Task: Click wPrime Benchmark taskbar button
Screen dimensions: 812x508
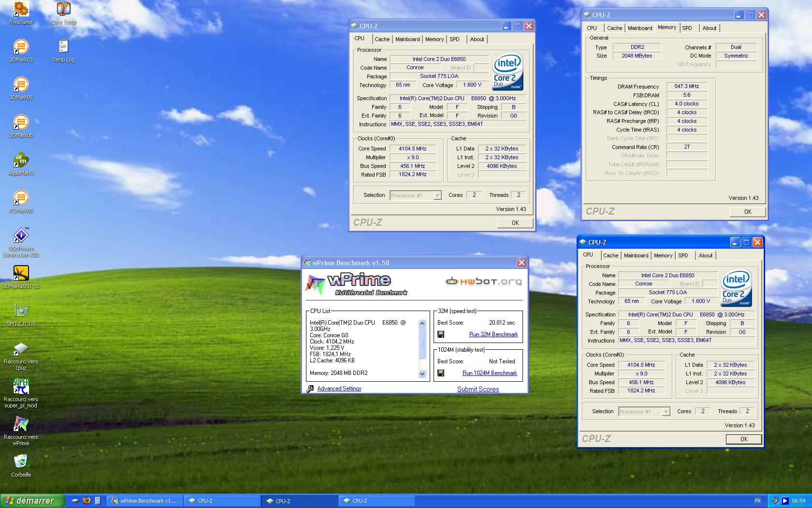Action: point(145,501)
